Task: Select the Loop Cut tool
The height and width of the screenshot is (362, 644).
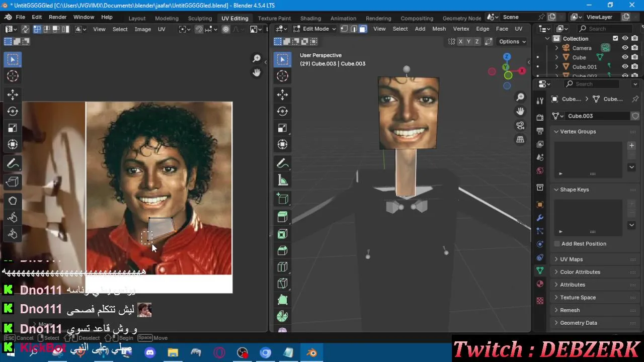Action: 282,267
